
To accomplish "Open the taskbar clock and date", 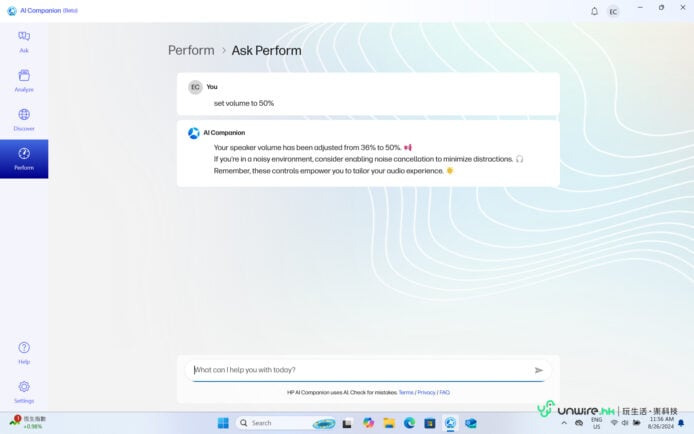I will click(661, 423).
